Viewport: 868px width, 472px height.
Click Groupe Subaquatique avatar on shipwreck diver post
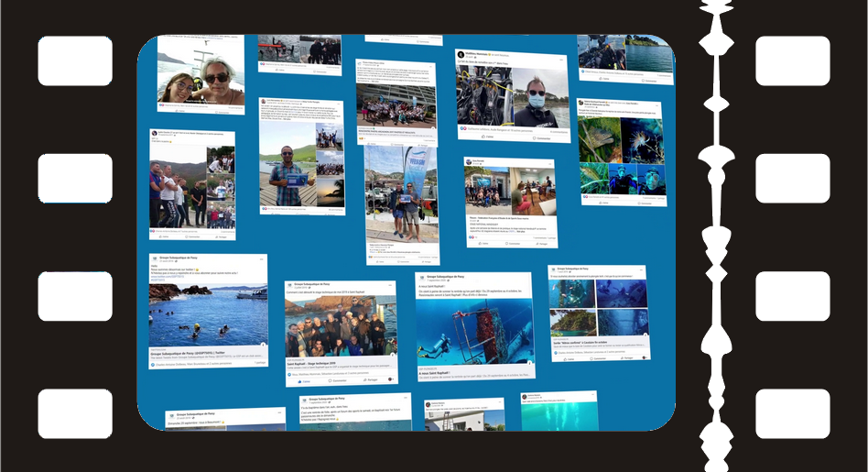click(x=422, y=277)
